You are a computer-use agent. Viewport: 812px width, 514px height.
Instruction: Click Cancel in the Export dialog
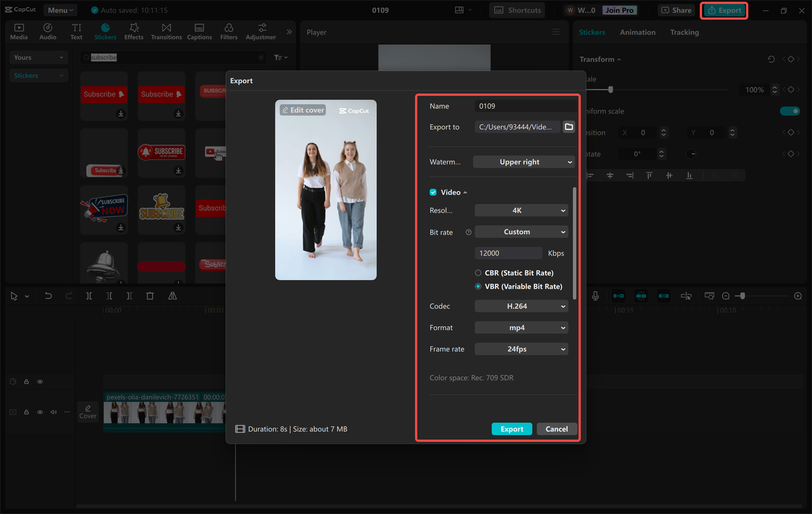pyautogui.click(x=556, y=428)
